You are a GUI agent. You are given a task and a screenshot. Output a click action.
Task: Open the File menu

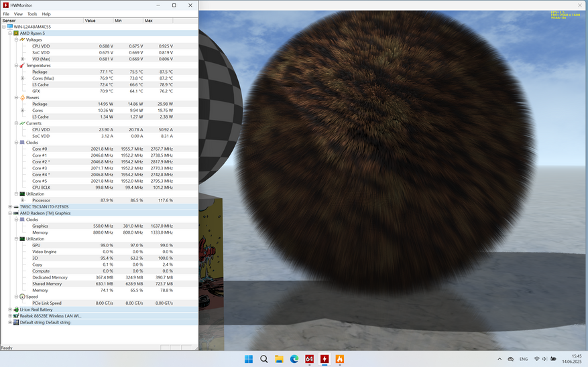(x=6, y=13)
